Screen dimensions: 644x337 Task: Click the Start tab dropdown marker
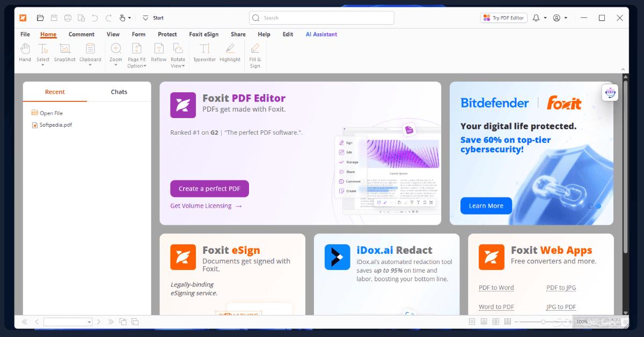coord(147,18)
